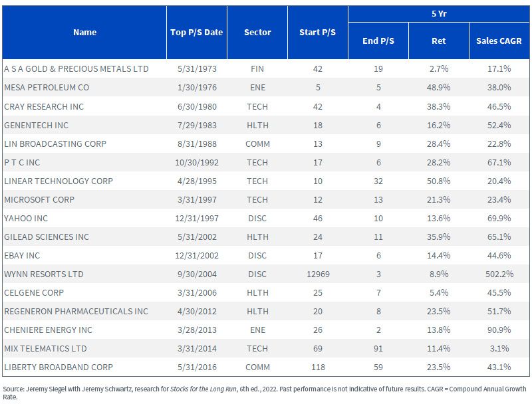Click the Top P/S Date column header

[x=196, y=33]
